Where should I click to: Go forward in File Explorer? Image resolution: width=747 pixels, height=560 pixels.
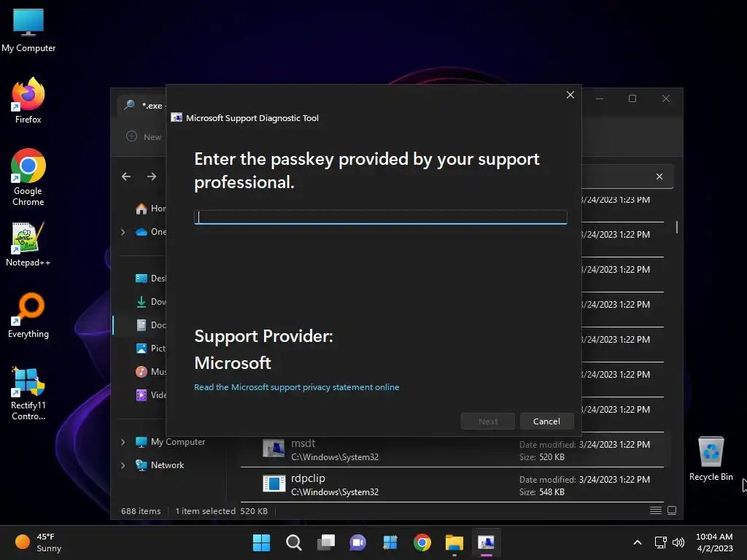pos(152,176)
